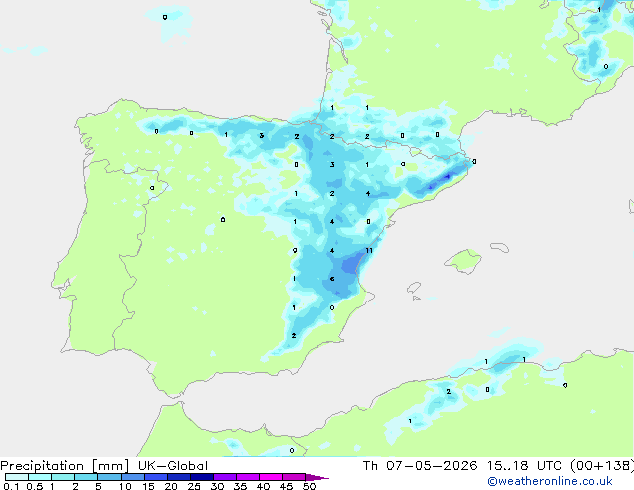Click the legend label "50"
634x490 pixels.
(x=309, y=486)
